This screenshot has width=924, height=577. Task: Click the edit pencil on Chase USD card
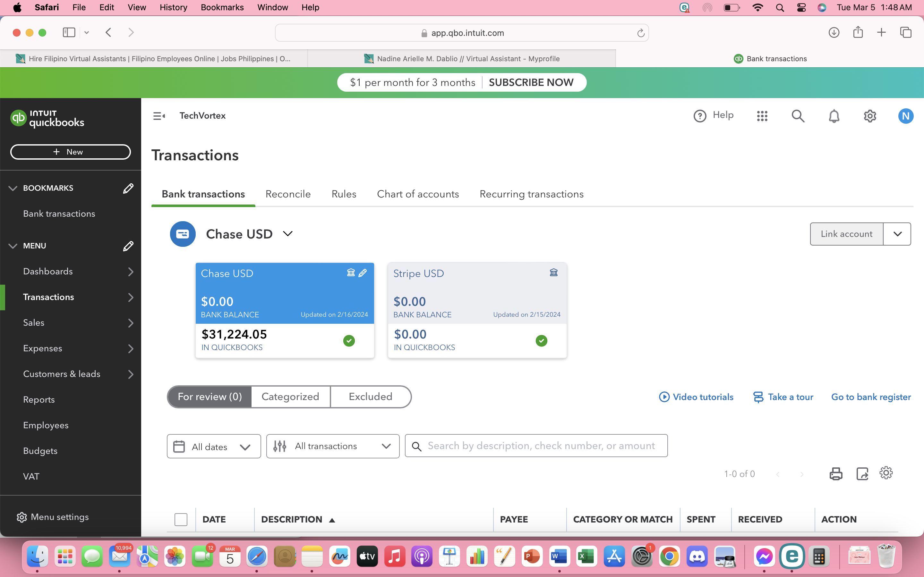[363, 272]
